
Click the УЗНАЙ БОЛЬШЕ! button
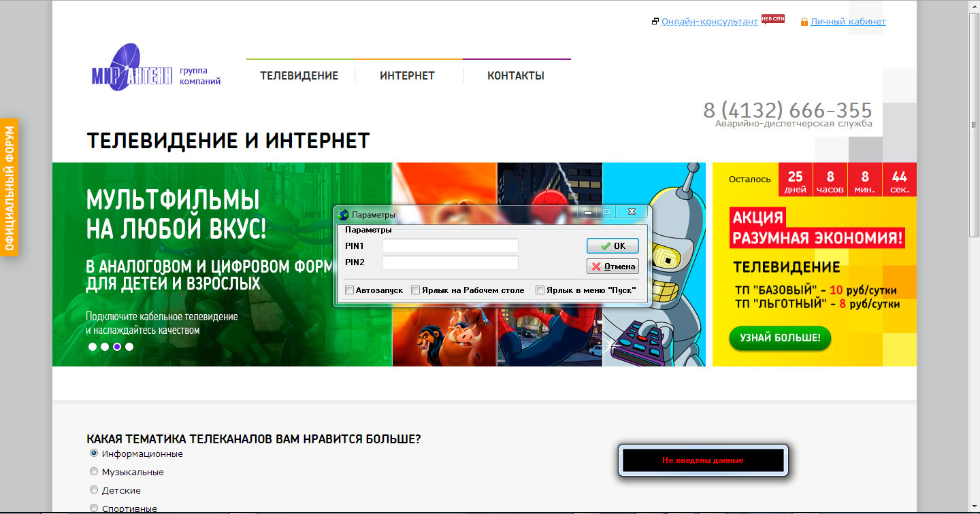tap(780, 338)
